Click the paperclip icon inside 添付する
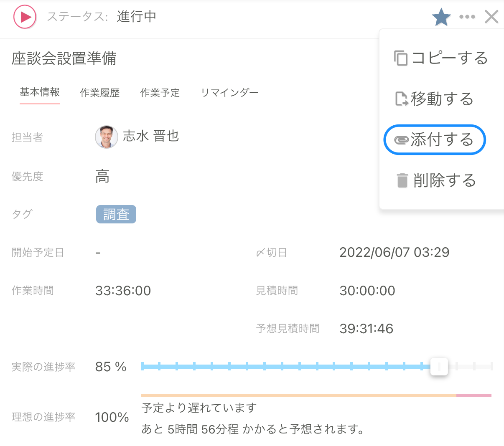504x446 pixels. (x=402, y=140)
